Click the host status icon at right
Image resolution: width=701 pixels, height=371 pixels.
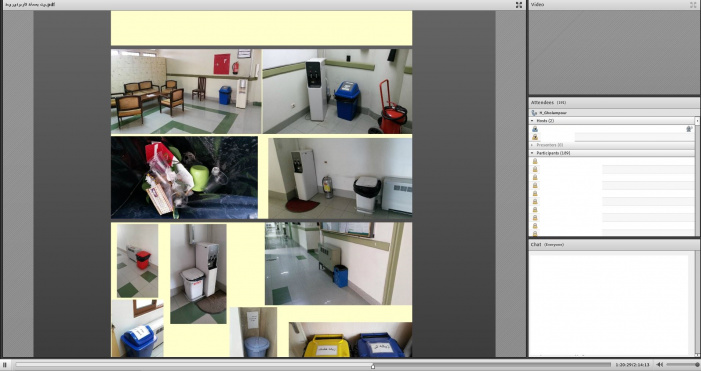[x=689, y=129]
